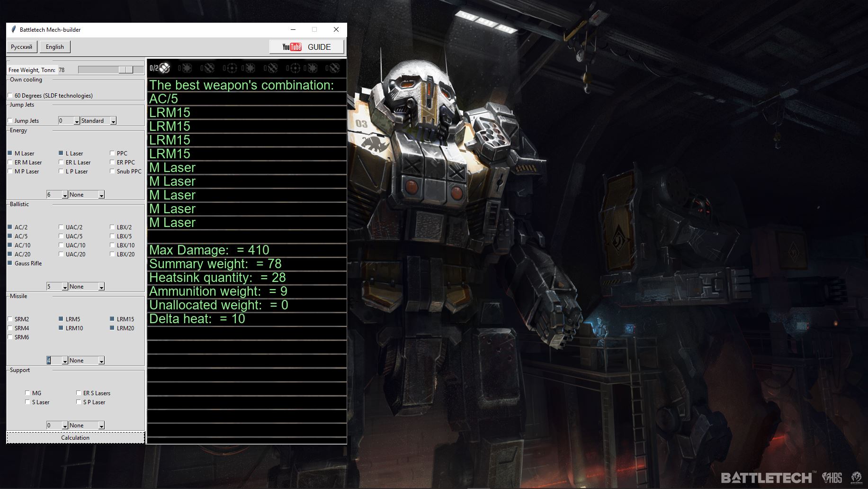Check the ER S Lasers option
Image resolution: width=868 pixels, height=489 pixels.
tap(79, 393)
